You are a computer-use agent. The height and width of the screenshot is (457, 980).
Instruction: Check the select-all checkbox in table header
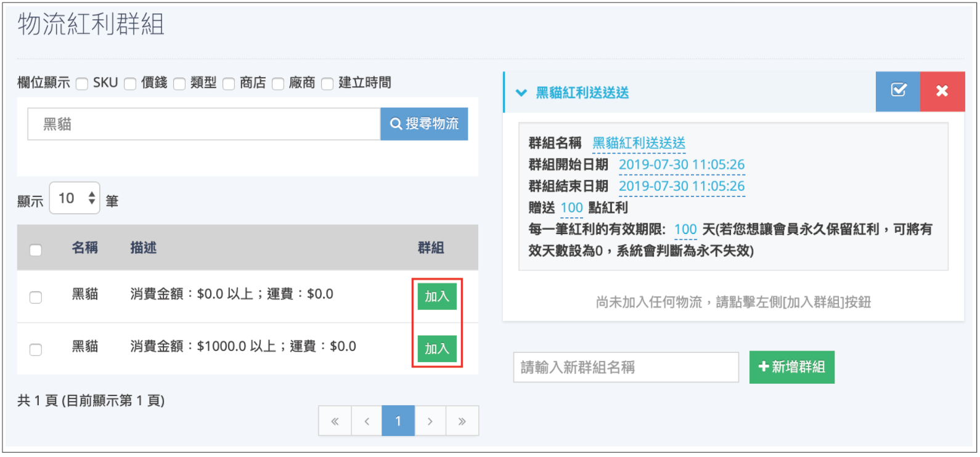[36, 250]
